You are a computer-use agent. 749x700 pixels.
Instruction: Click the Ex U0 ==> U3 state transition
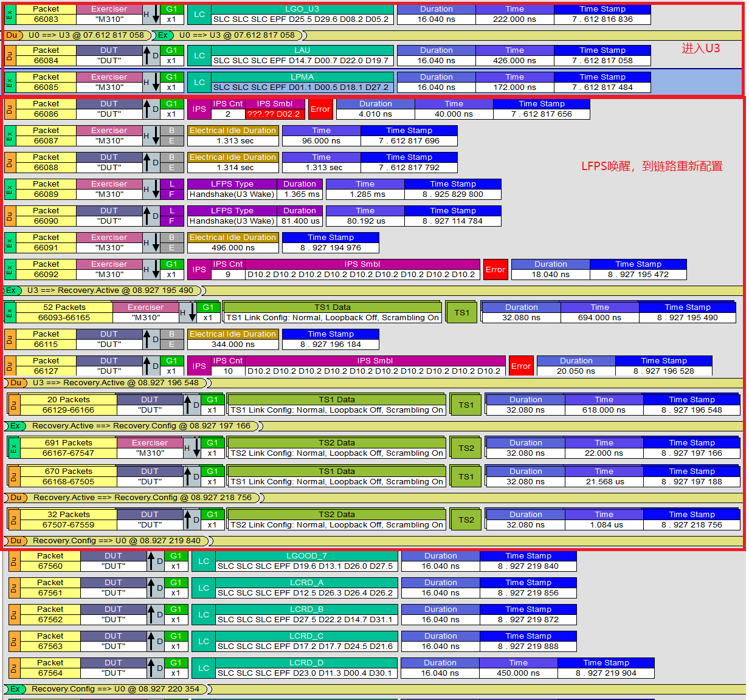point(229,35)
